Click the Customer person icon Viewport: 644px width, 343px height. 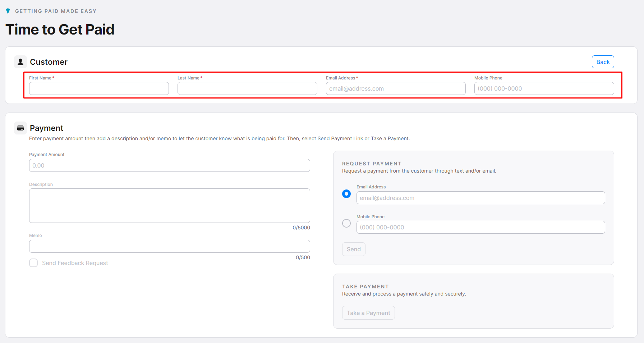(x=20, y=62)
